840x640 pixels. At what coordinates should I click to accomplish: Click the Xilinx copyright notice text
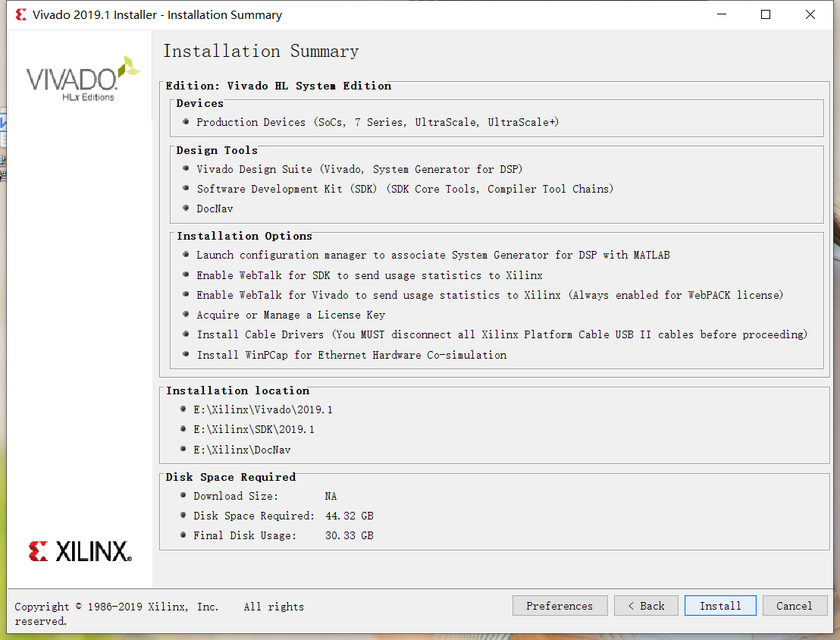pyautogui.click(x=159, y=613)
